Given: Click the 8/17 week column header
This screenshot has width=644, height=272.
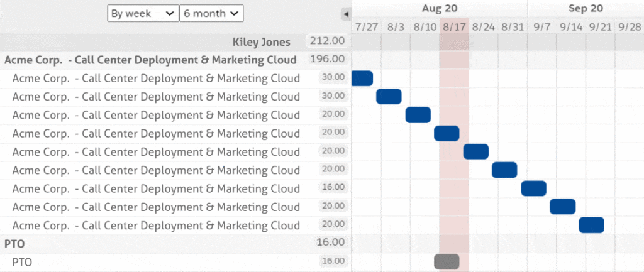Looking at the screenshot, I should pos(453,27).
